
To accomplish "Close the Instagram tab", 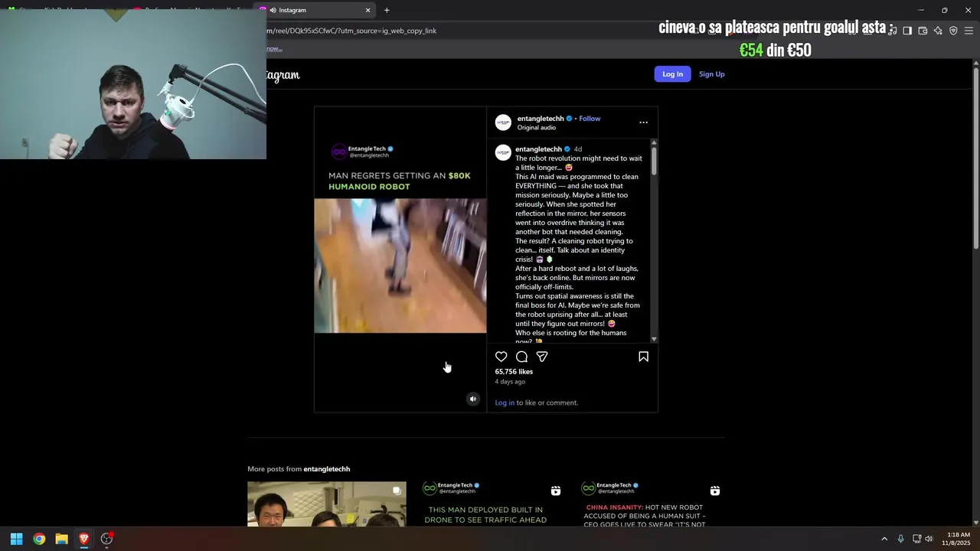I will coord(367,10).
